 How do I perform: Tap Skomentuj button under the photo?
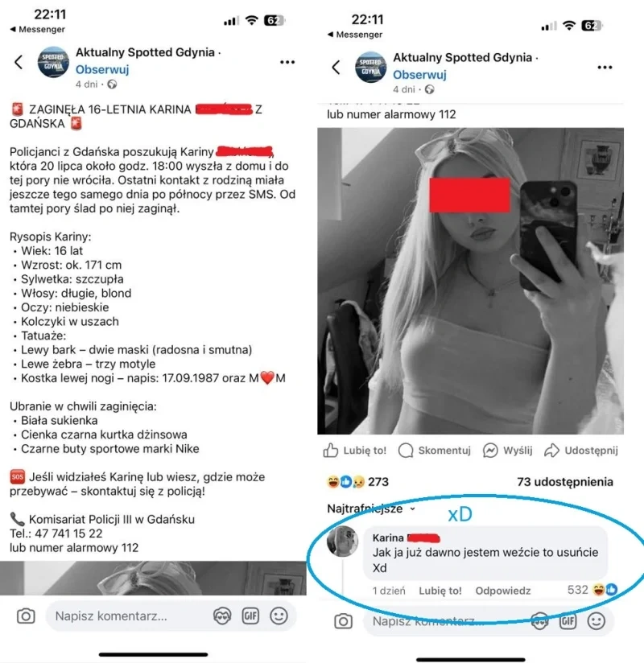pos(435,451)
